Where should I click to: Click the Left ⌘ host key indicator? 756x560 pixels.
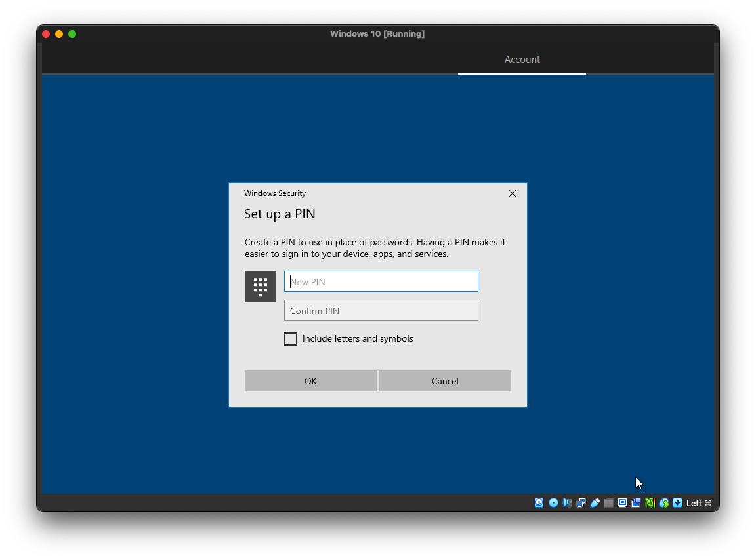(699, 503)
